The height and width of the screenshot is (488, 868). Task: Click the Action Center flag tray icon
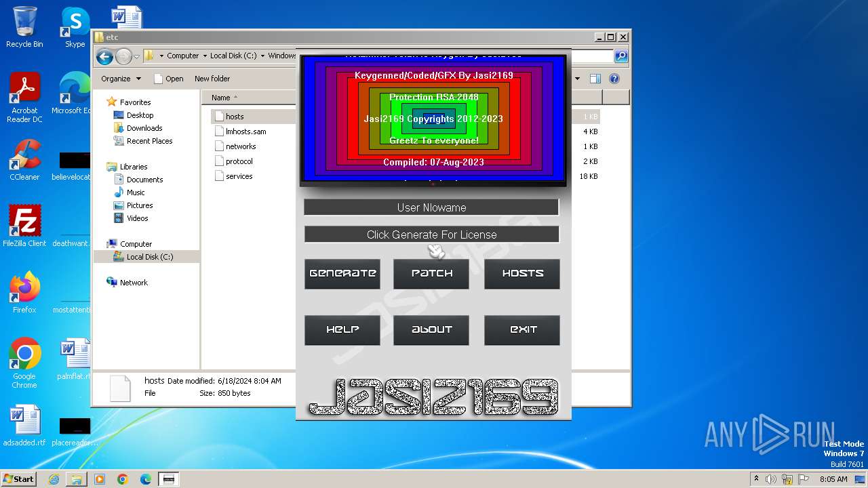pyautogui.click(x=803, y=479)
